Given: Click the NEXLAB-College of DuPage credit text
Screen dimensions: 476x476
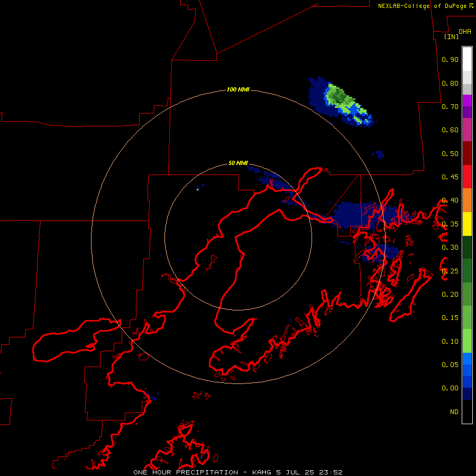Looking at the screenshot, I should (x=422, y=6).
